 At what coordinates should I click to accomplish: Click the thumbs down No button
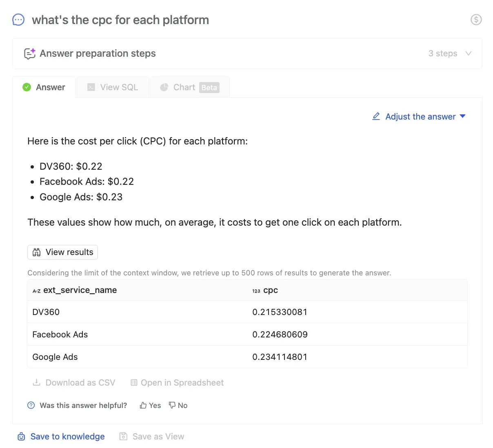tap(178, 405)
